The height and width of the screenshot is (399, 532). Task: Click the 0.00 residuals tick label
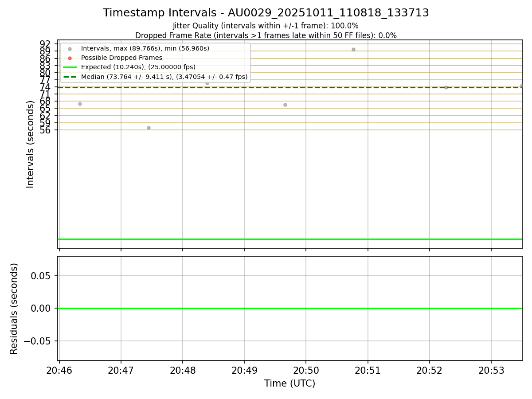click(42, 308)
